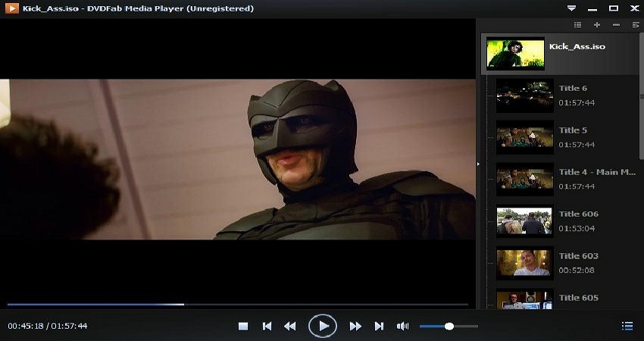This screenshot has height=341, width=644.
Task: Select the Title 4 - Main M... label
Action: point(597,172)
